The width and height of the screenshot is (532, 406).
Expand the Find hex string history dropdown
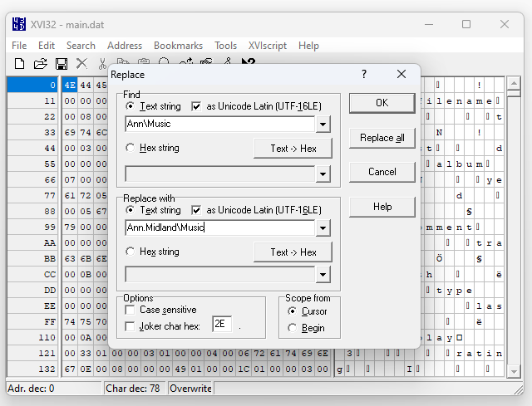[x=323, y=174]
